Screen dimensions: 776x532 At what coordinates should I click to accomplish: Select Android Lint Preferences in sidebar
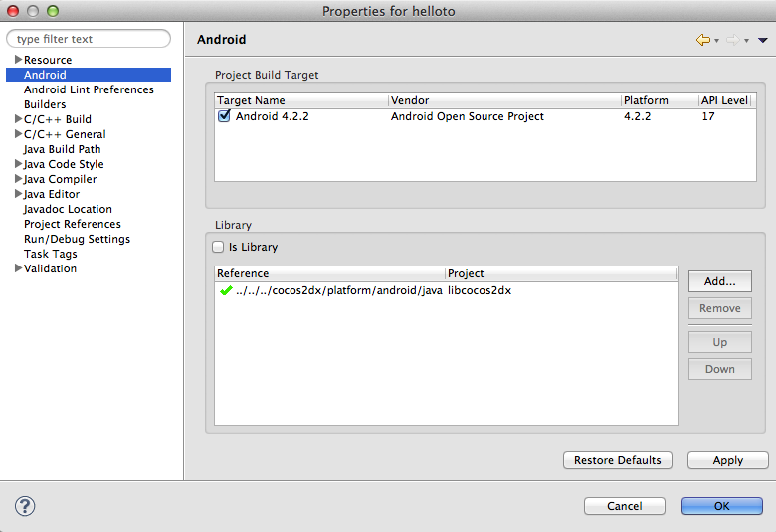(89, 89)
